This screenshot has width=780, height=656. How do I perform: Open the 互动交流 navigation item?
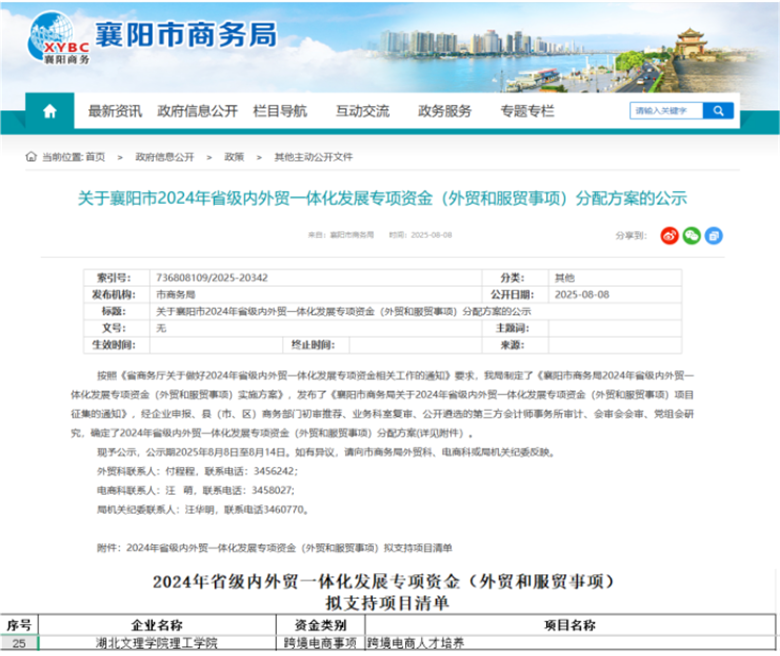[362, 111]
